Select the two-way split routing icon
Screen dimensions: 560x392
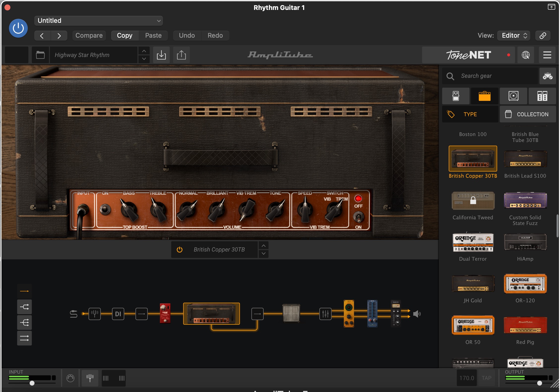point(24,307)
